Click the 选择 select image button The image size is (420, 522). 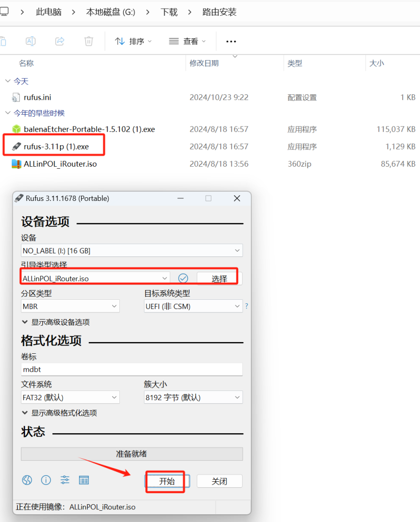point(219,279)
